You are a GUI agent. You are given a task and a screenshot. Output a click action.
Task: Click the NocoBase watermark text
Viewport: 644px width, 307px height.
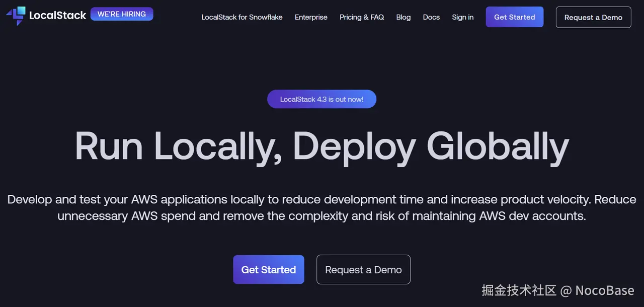pyautogui.click(x=557, y=290)
